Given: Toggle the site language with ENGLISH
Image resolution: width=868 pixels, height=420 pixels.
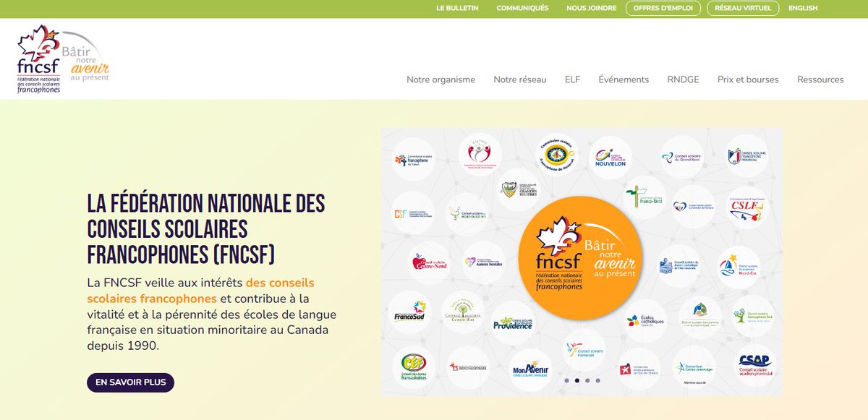Looking at the screenshot, I should click(x=801, y=8).
